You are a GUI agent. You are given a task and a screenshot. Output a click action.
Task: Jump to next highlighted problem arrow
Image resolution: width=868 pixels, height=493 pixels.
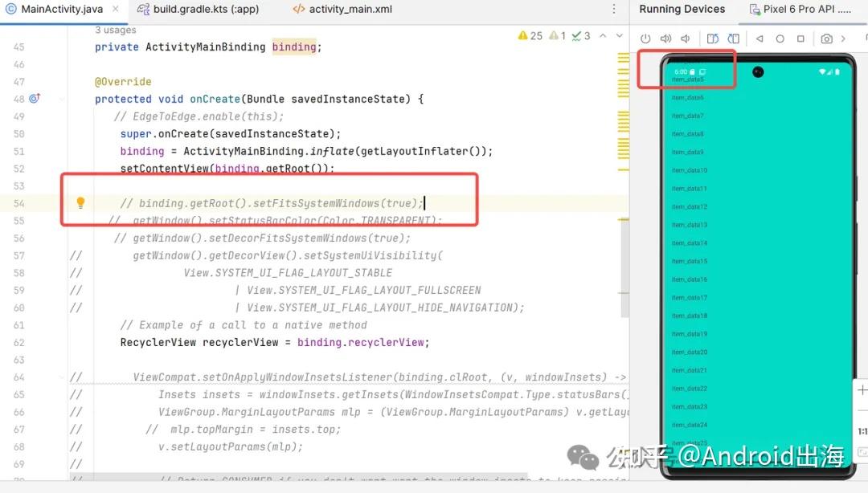(620, 36)
